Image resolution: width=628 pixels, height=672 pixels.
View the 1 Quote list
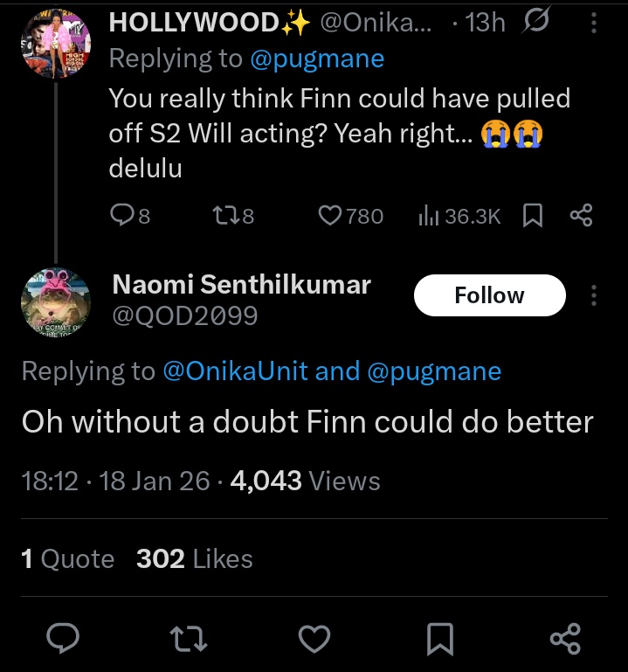pyautogui.click(x=67, y=559)
